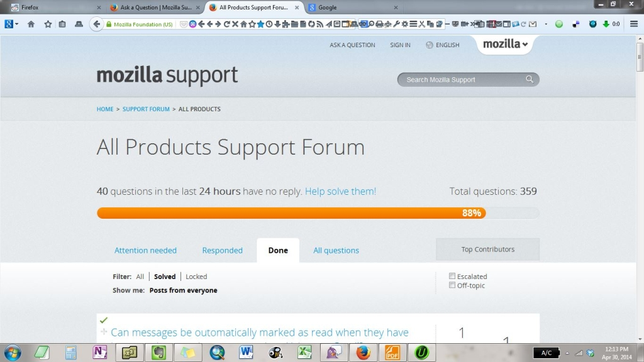Click the Windows Start orb
The image size is (644, 362).
[x=13, y=353]
